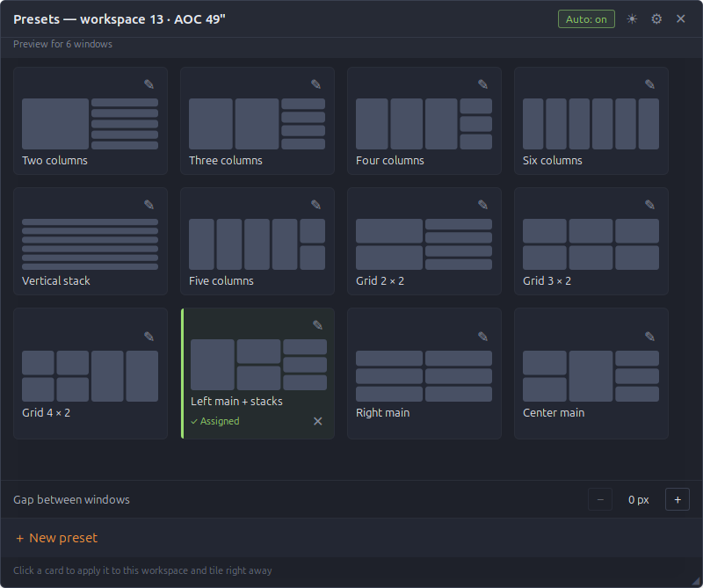Open settings via the gear icon

coord(656,18)
